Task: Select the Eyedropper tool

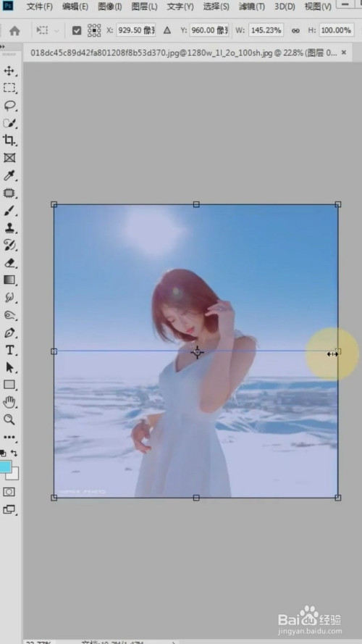Action: tap(9, 176)
